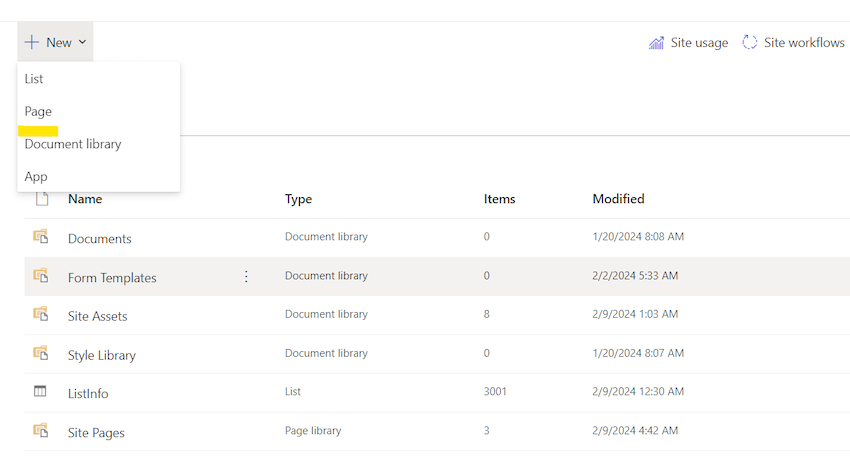
Task: Choose Page in the New menu
Action: [x=38, y=111]
